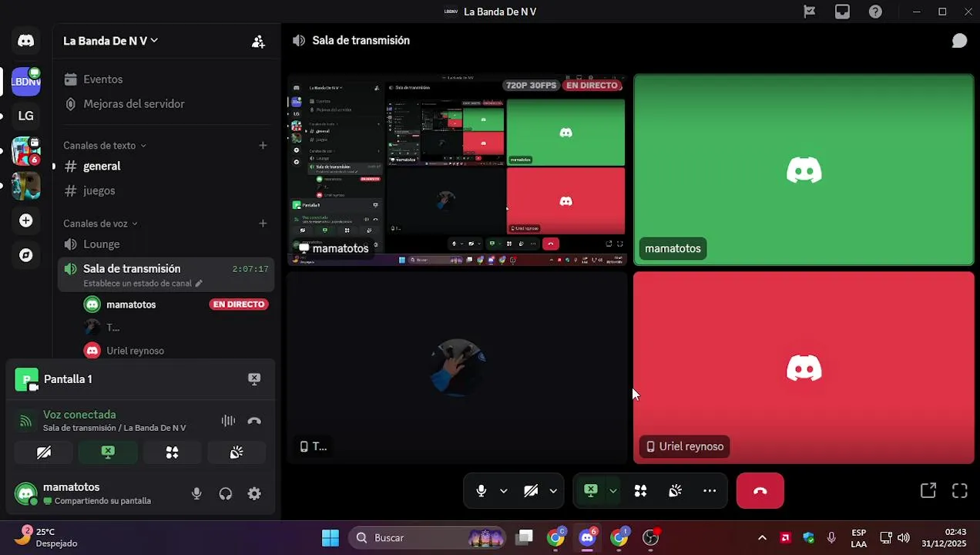Go to the juegos text channel
980x555 pixels.
click(166, 190)
